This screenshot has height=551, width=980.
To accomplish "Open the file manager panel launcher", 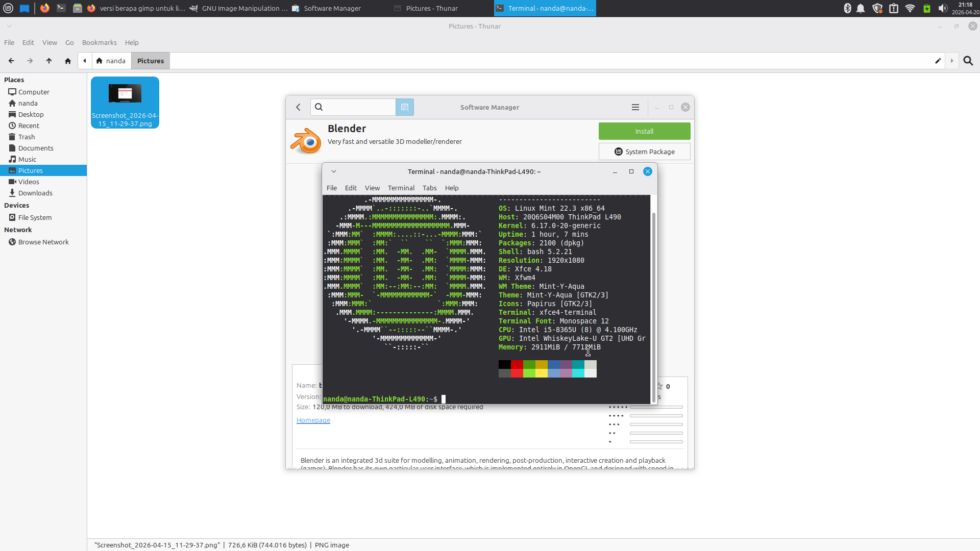I will (78, 8).
